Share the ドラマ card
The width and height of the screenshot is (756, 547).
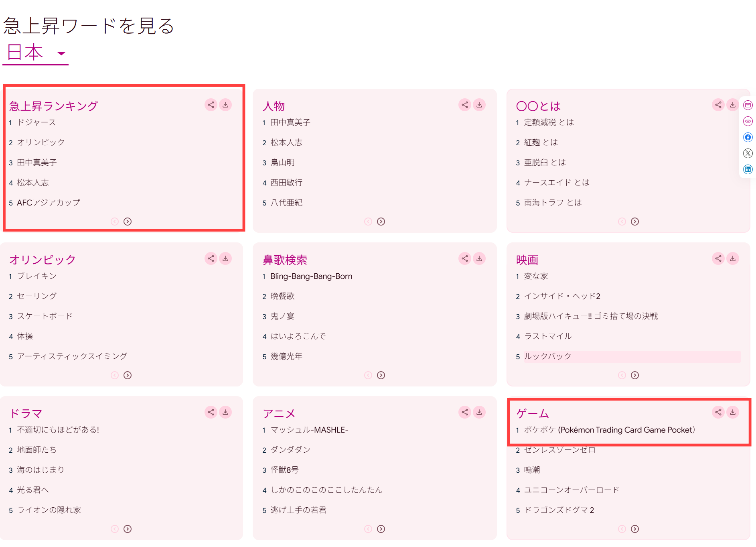[211, 412]
